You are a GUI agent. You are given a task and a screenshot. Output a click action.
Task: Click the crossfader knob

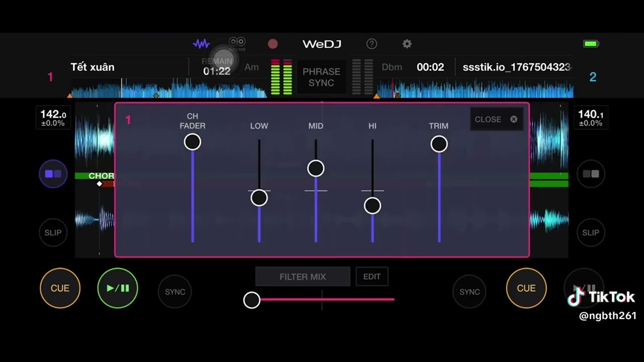pos(252,300)
